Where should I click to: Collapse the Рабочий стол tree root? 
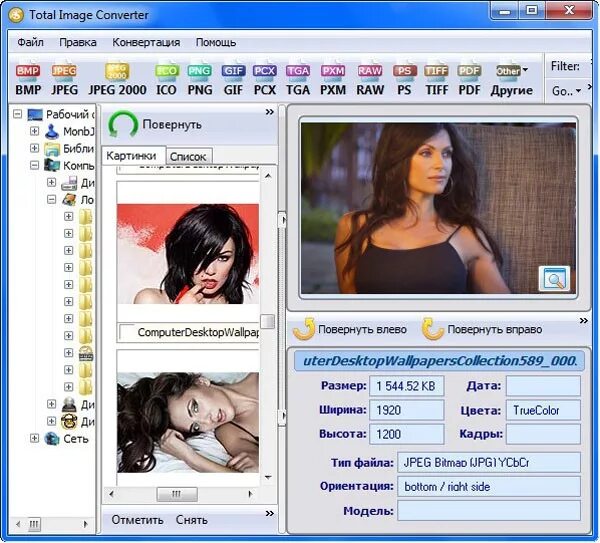coord(18,114)
